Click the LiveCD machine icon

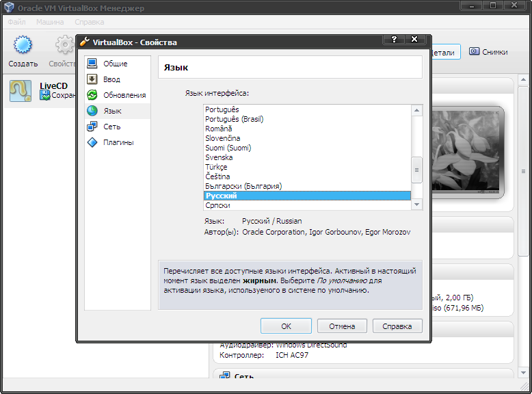point(21,90)
